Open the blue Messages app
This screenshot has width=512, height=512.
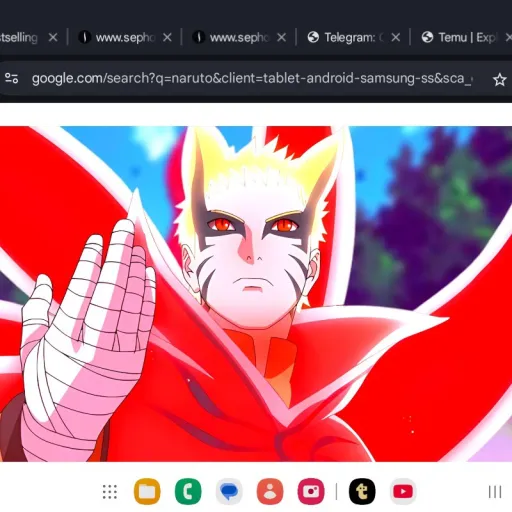tap(229, 491)
